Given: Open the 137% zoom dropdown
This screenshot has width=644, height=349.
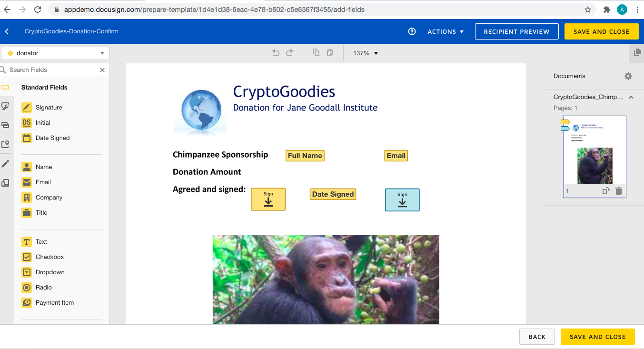Looking at the screenshot, I should pyautogui.click(x=366, y=53).
